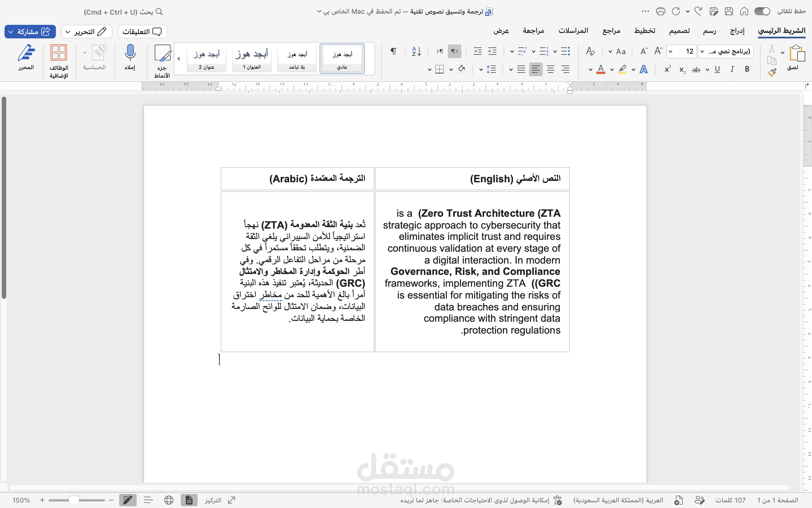Click the Copy icon under scissors

pyautogui.click(x=772, y=60)
